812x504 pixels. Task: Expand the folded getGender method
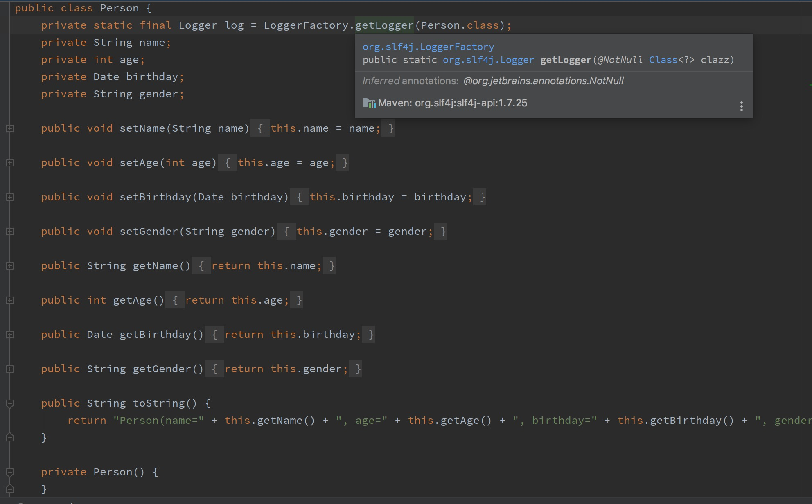(x=10, y=369)
